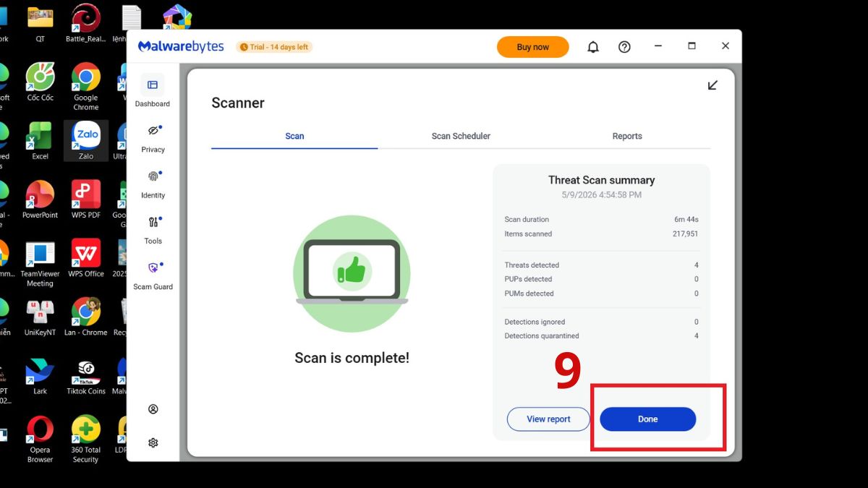
Task: Click the thumbs-up laptop illustration
Action: pos(352,273)
